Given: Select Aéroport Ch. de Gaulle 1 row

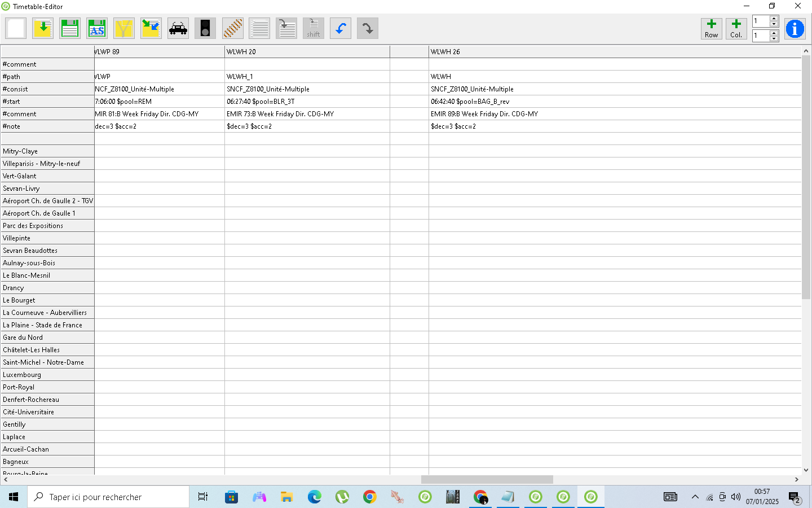Looking at the screenshot, I should click(x=47, y=213).
